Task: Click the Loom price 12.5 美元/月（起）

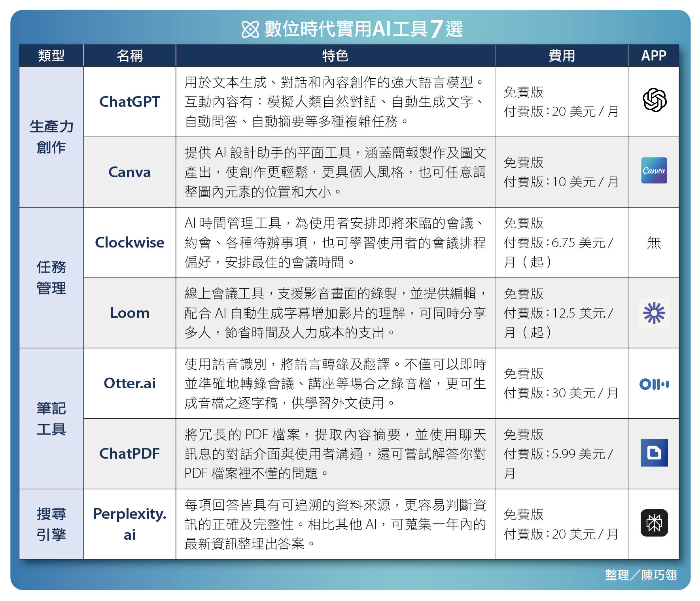Action: (559, 323)
